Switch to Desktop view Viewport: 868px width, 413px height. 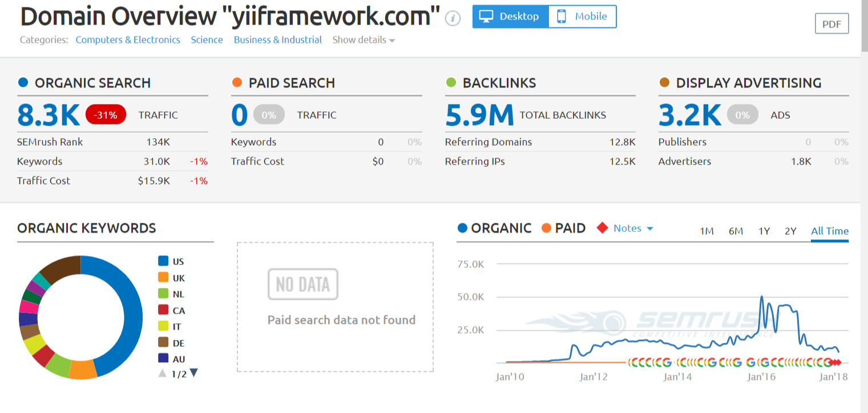click(511, 17)
